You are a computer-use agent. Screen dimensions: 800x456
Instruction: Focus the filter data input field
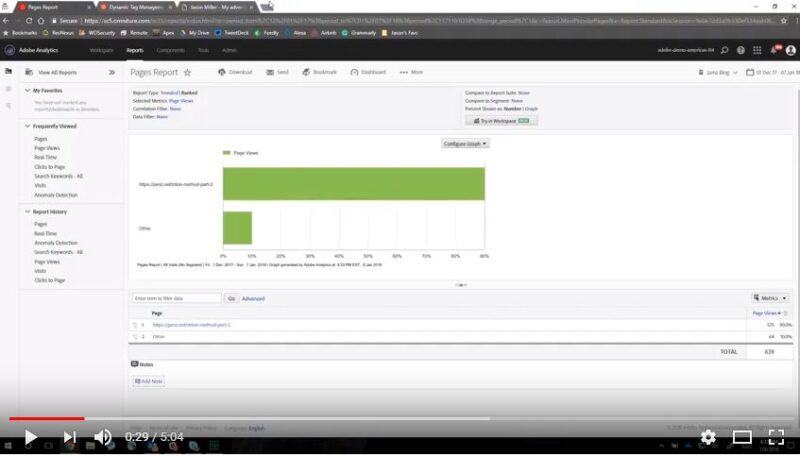[177, 298]
